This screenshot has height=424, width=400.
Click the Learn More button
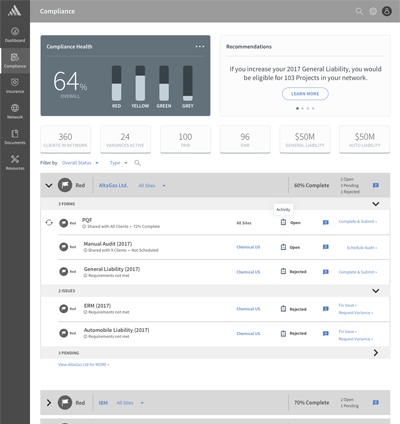pos(305,94)
